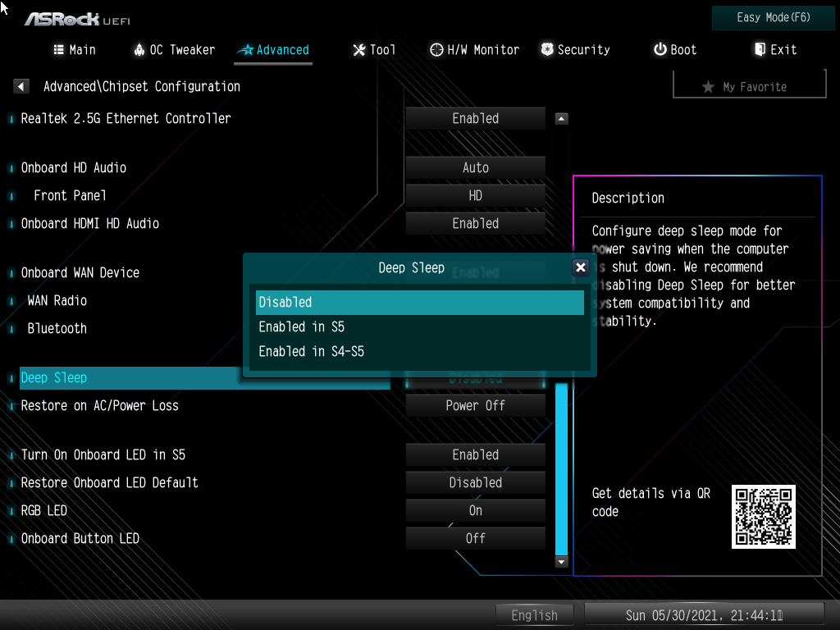Click the scrollbar down arrow
The width and height of the screenshot is (840, 630).
click(561, 562)
